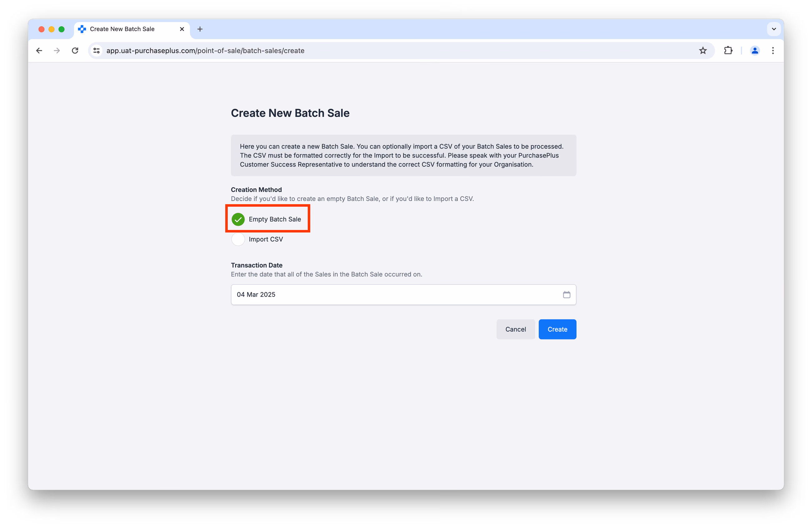
Task: Reload the current page
Action: pos(75,51)
